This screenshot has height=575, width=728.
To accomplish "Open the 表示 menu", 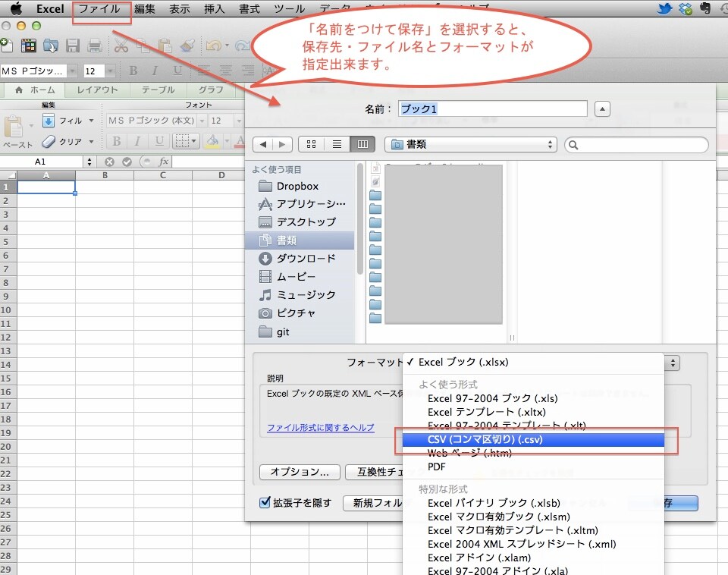I will click(179, 9).
